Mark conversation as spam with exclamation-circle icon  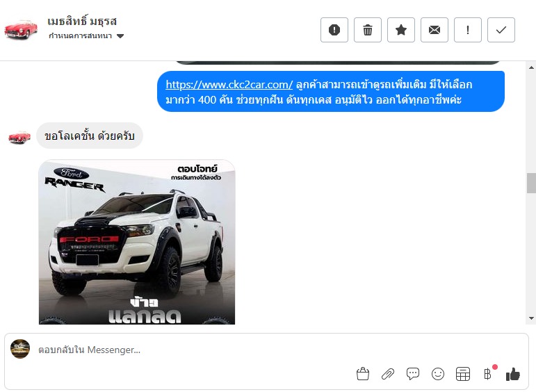tap(334, 30)
